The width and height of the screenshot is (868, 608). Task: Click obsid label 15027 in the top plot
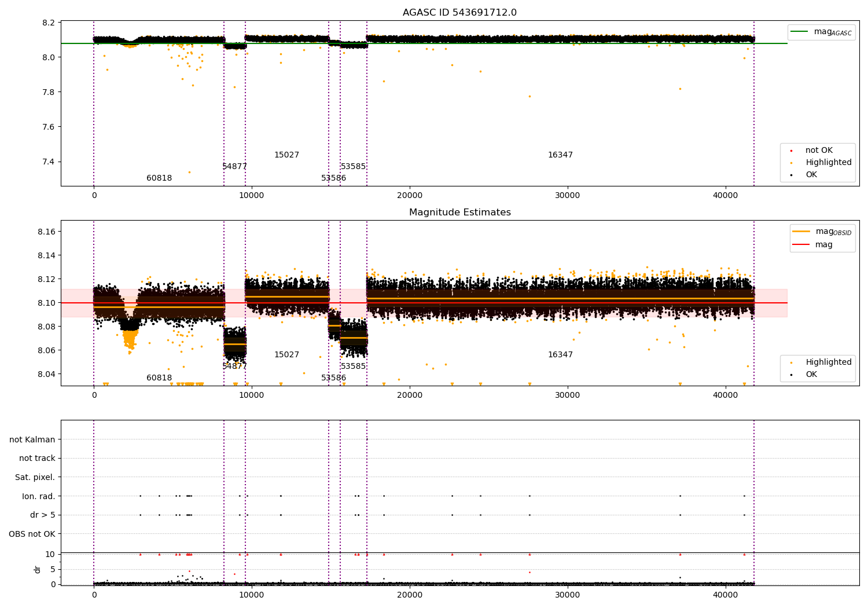287,155
